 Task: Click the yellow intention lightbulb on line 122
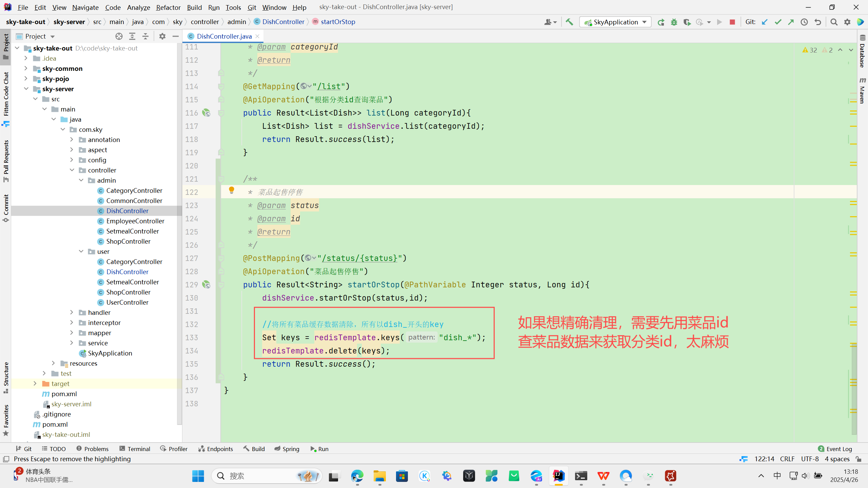pos(232,190)
